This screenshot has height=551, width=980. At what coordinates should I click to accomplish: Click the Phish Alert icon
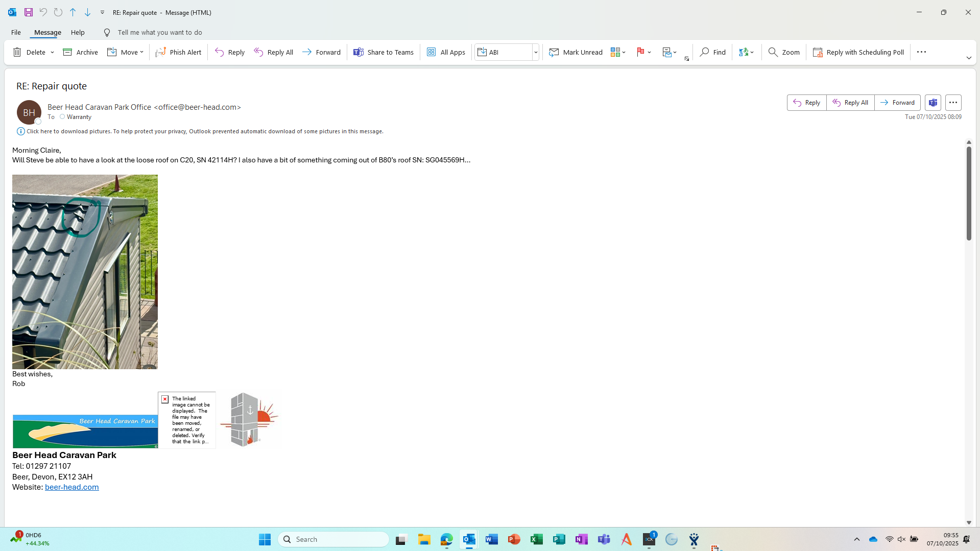161,52
